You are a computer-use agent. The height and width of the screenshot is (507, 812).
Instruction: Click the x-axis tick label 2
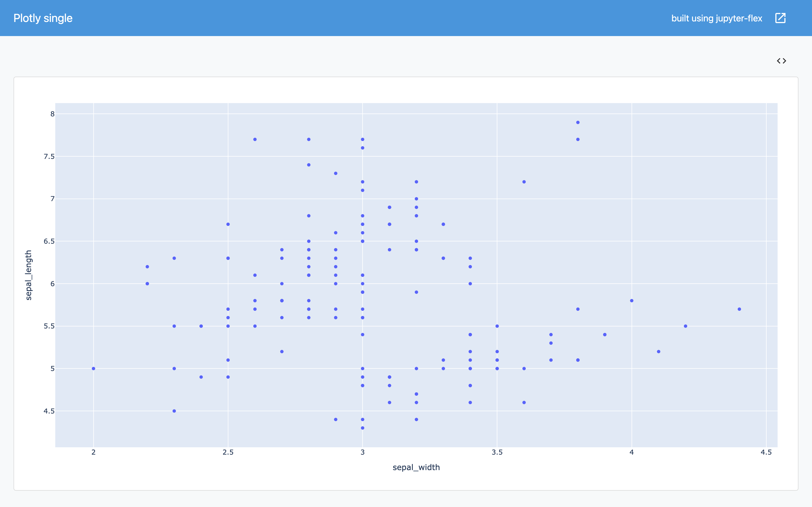pyautogui.click(x=94, y=452)
